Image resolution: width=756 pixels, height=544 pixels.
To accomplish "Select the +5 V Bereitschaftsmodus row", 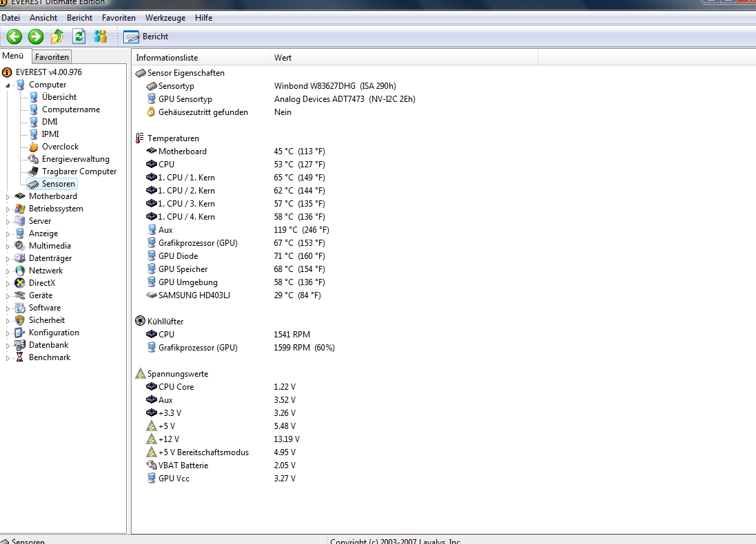I will pos(222,452).
